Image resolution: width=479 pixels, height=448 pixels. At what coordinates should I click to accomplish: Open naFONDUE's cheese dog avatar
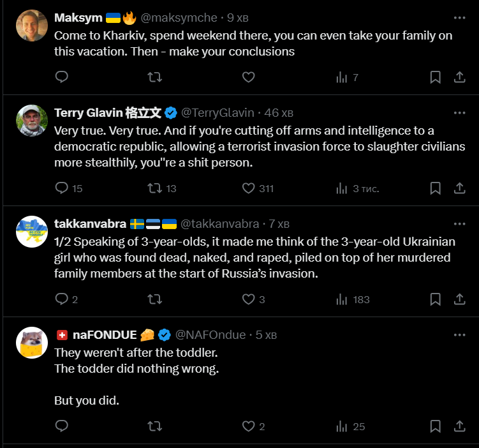point(31,342)
